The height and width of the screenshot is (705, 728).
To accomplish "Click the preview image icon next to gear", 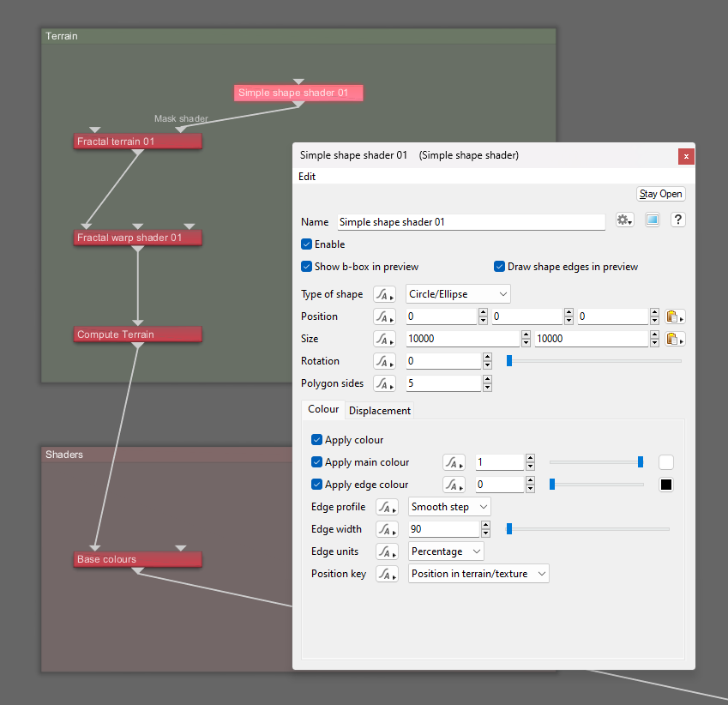I will coord(652,220).
